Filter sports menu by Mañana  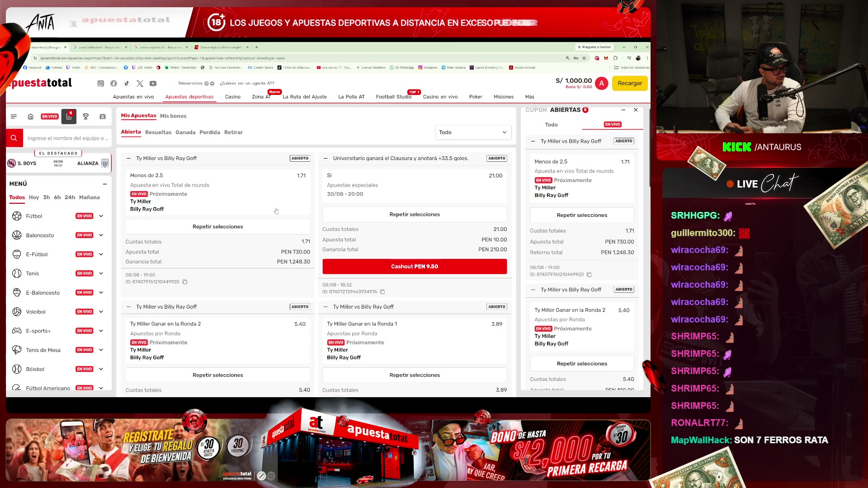(x=90, y=197)
